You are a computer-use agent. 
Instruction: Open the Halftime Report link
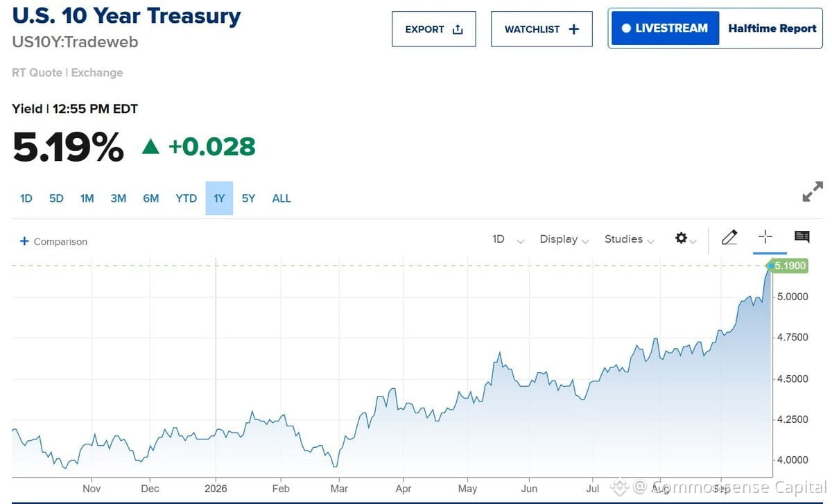pos(772,28)
